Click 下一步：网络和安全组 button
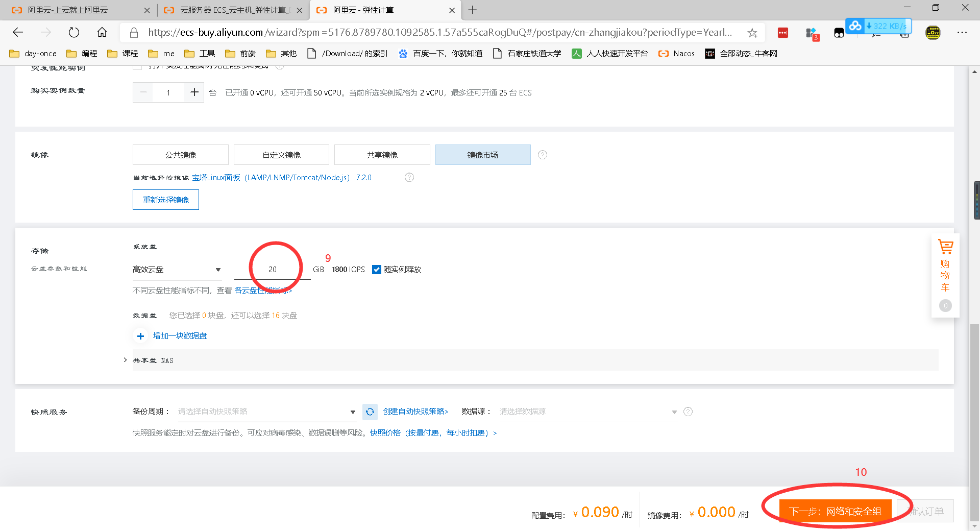The height and width of the screenshot is (531, 980). click(835, 511)
